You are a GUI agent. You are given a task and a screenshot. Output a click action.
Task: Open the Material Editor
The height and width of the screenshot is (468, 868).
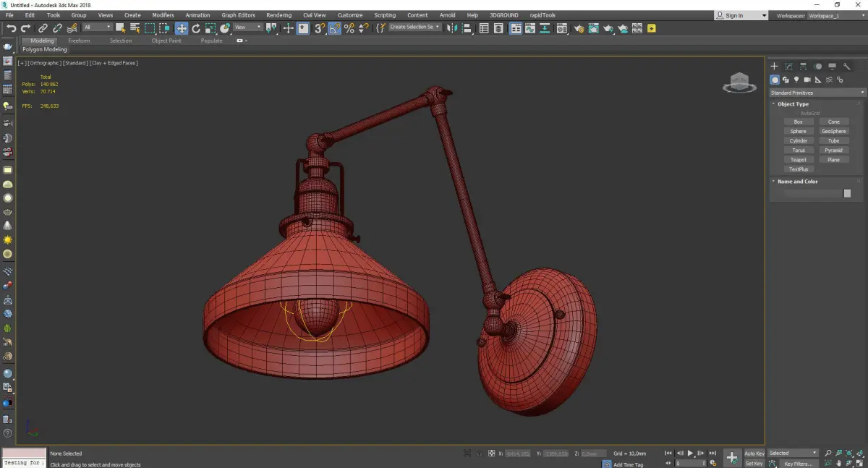[563, 28]
